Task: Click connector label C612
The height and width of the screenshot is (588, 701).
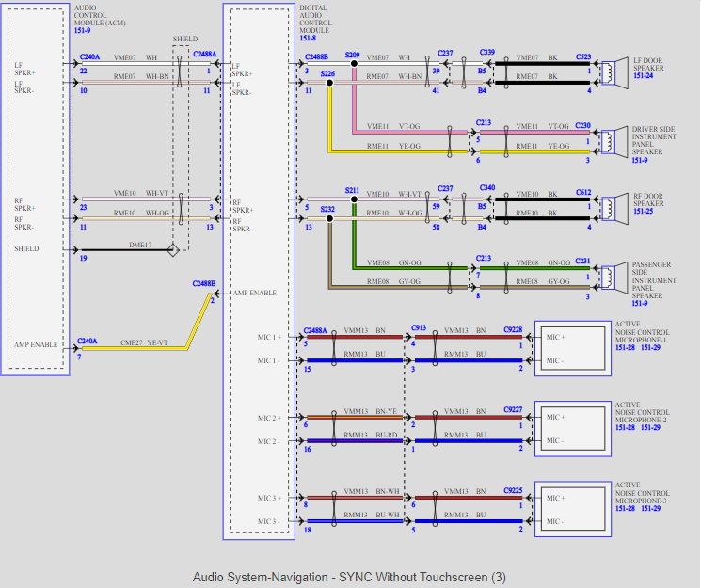Action: coord(583,192)
